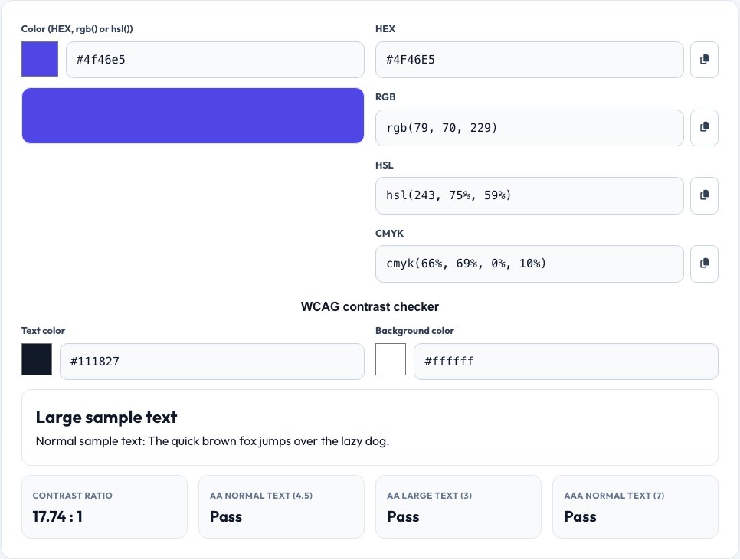This screenshot has width=740, height=560.
Task: Click the large purple color preview bar
Action: [x=192, y=116]
